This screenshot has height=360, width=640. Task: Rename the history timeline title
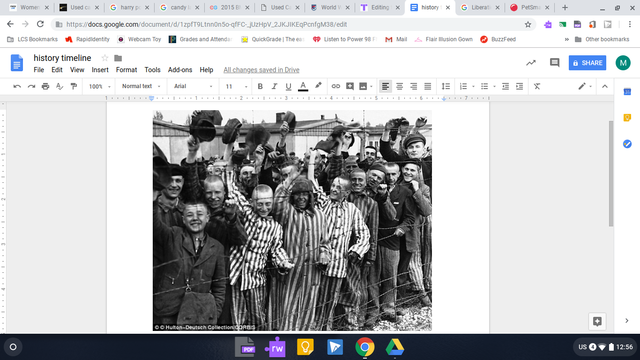coord(62,58)
